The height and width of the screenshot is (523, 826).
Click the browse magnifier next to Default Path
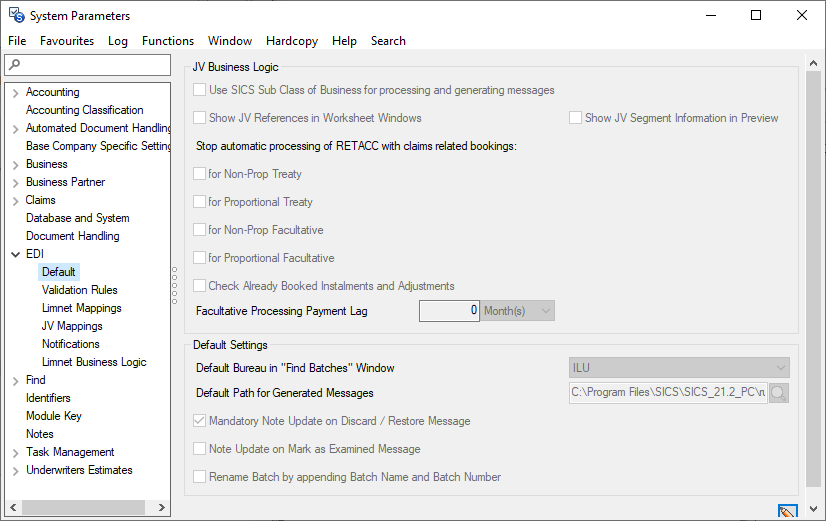point(778,393)
